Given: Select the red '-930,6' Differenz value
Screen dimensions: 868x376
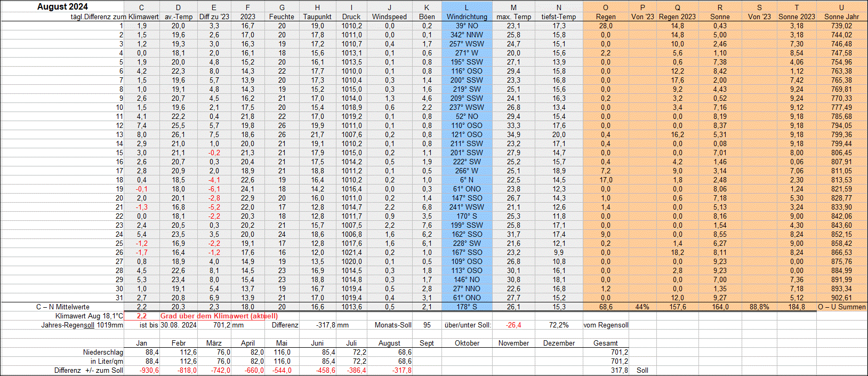Looking at the screenshot, I should click(149, 370).
